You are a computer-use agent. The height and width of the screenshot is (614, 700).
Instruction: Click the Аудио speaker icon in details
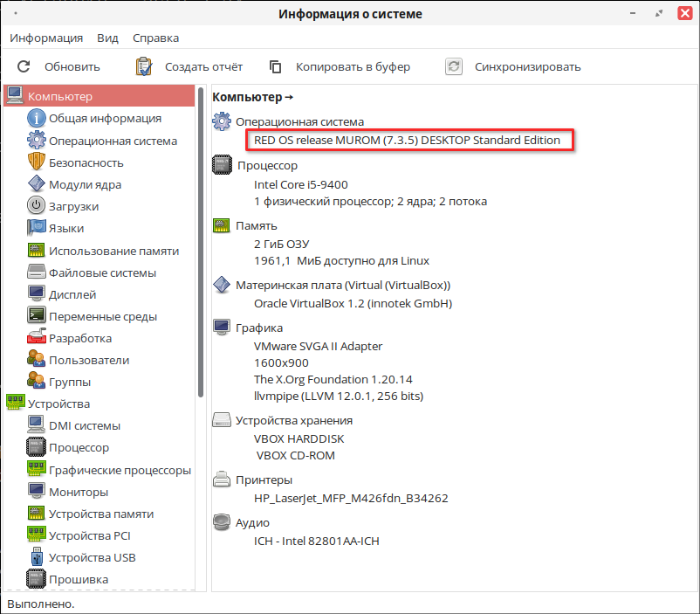[x=222, y=522]
